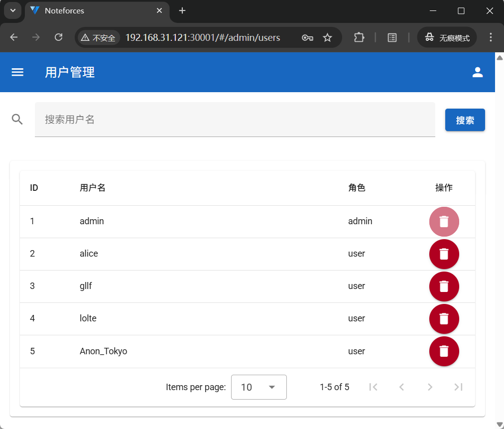Click the 不安全 site security warning
This screenshot has height=429, width=504.
pyautogui.click(x=98, y=38)
